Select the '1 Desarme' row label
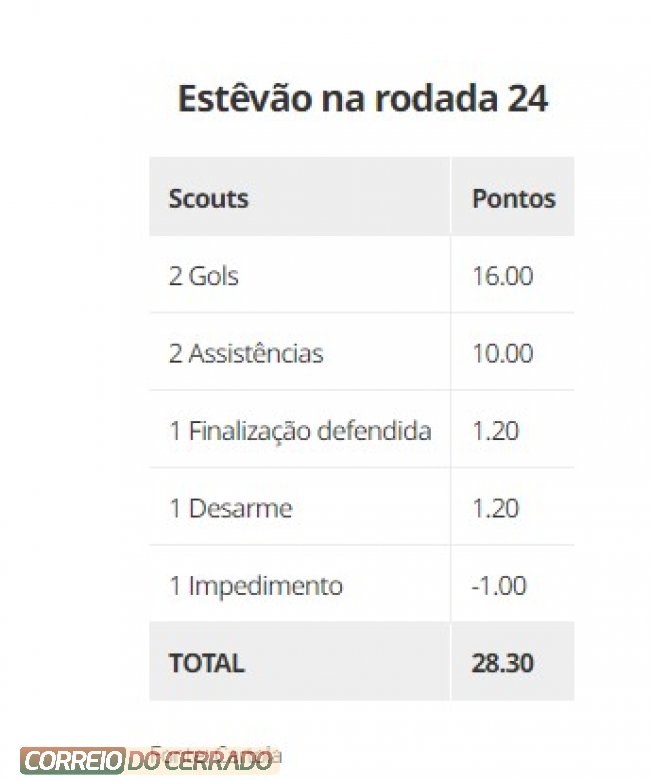Image resolution: width=650 pixels, height=780 pixels. point(231,508)
